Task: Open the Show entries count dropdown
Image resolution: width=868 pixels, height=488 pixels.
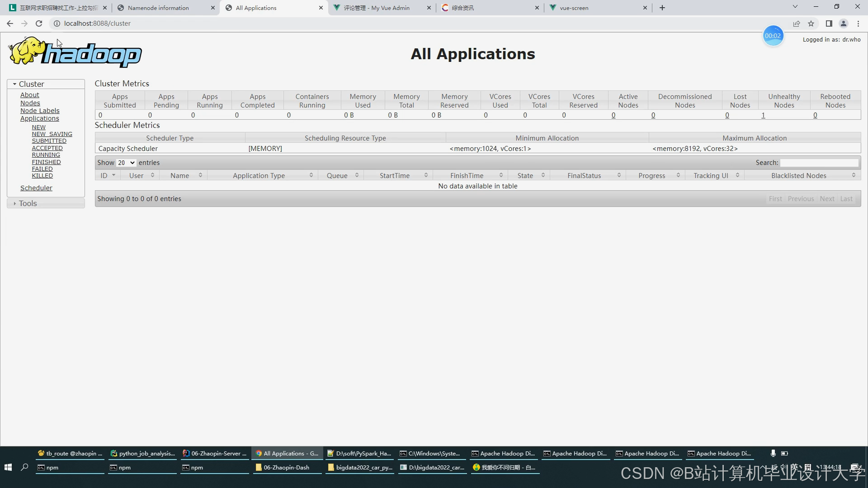Action: coord(126,163)
